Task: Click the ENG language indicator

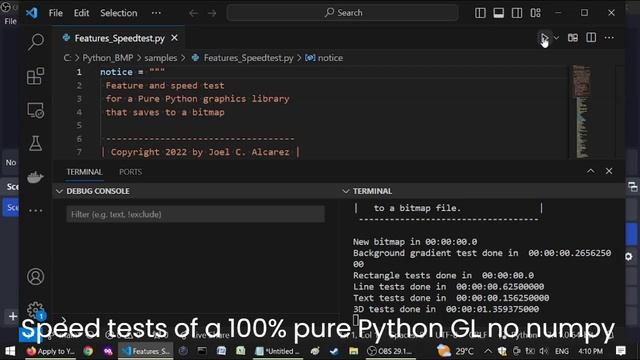Action: (562, 351)
